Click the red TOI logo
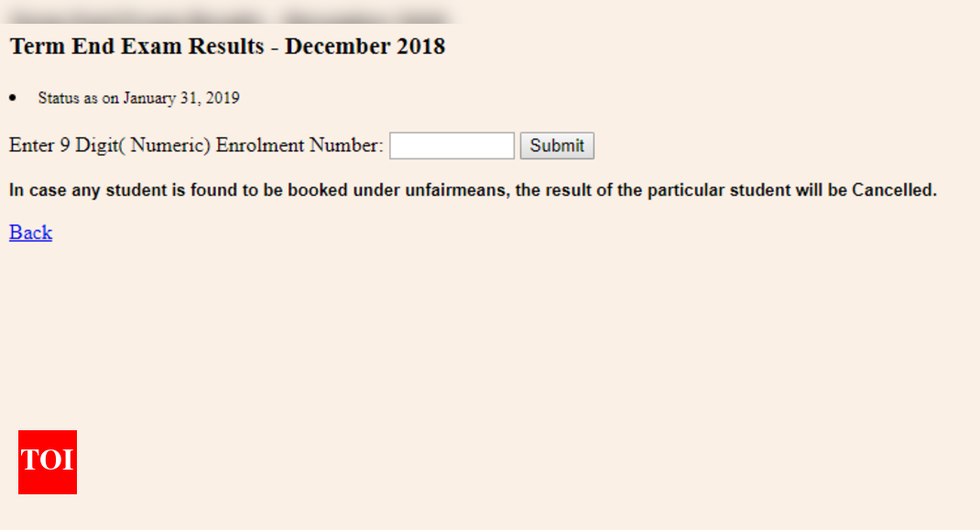The image size is (980, 530). (x=48, y=462)
